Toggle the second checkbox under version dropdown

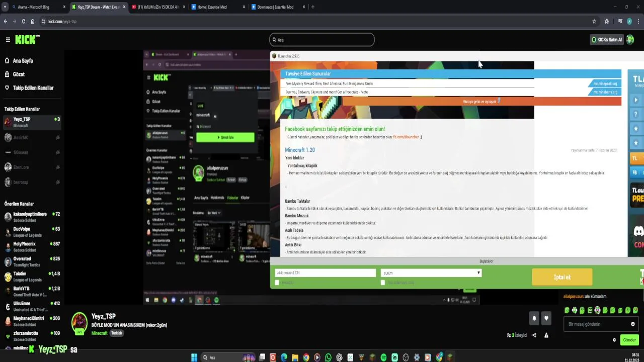383,283
